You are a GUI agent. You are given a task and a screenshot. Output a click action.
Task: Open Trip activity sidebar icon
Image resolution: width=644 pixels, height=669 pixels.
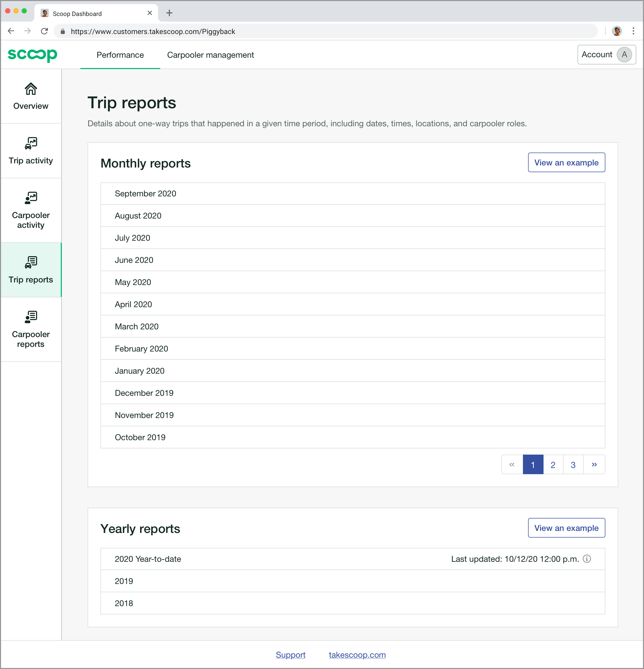coord(31,144)
